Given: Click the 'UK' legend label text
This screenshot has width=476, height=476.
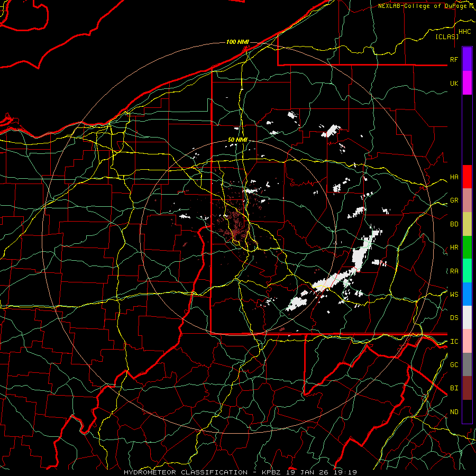Looking at the screenshot, I should [454, 83].
